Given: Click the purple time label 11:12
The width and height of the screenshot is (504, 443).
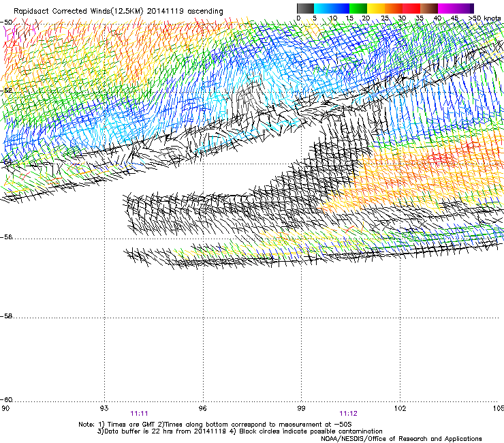Looking at the screenshot, I should [x=349, y=414].
